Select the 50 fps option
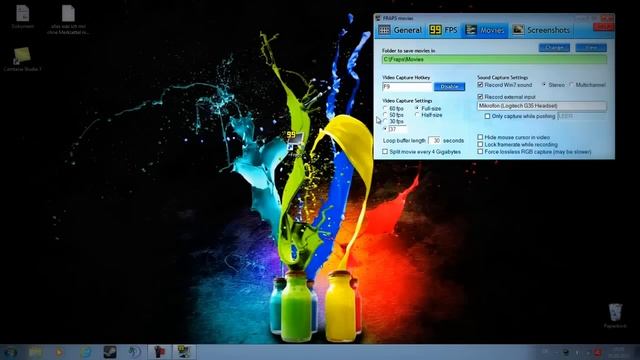The image size is (640, 360). pos(393,115)
